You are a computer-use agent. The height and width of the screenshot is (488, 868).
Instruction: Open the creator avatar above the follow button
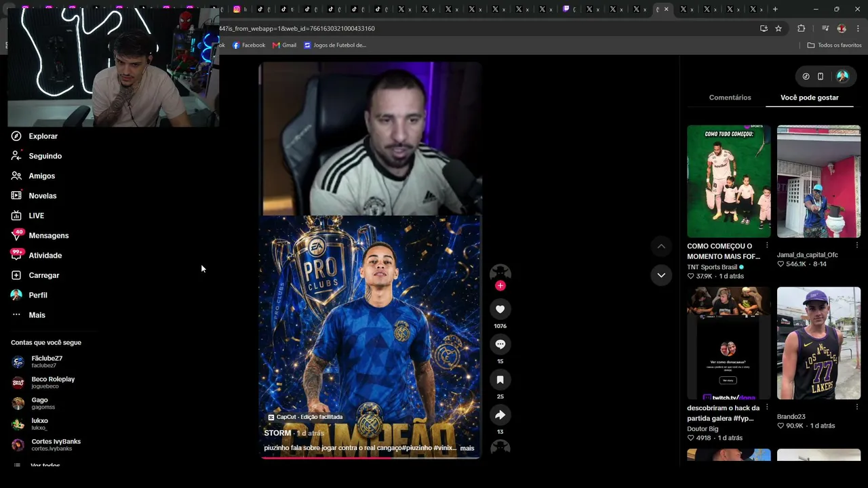(500, 272)
